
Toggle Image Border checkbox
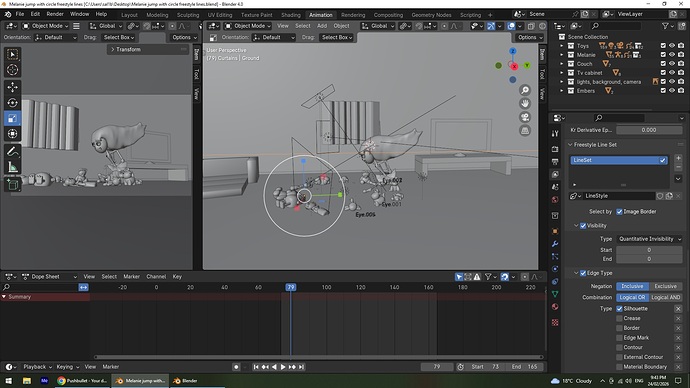coord(619,212)
